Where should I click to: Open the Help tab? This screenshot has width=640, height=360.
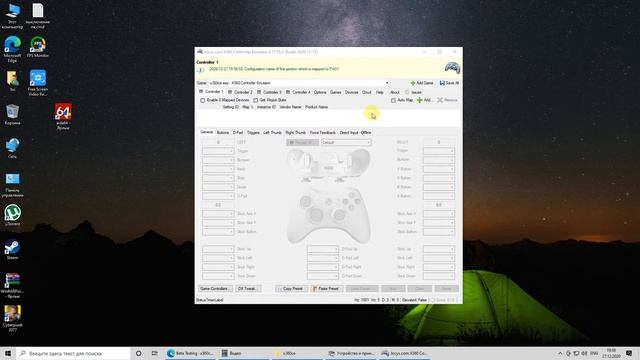380,92
